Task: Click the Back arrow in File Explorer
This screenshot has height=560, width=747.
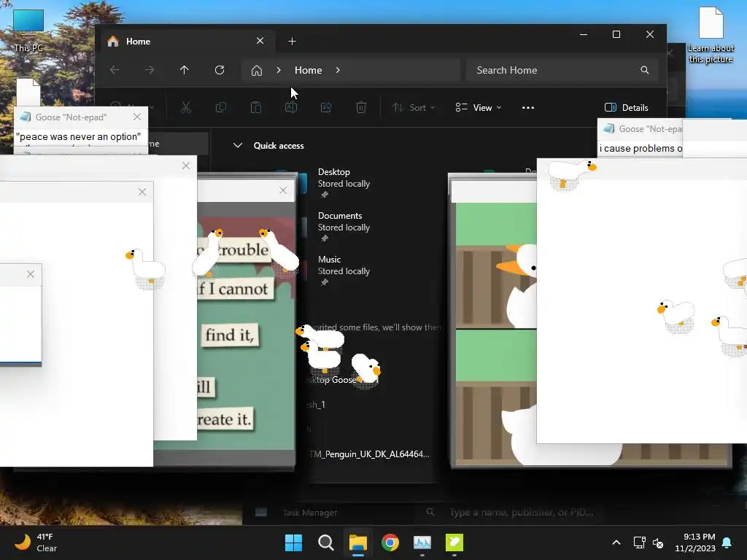Action: coord(115,70)
